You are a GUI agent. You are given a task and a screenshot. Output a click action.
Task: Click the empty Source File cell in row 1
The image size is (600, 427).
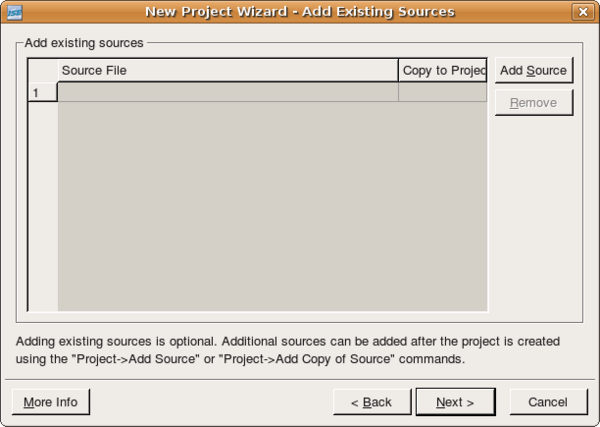(228, 92)
